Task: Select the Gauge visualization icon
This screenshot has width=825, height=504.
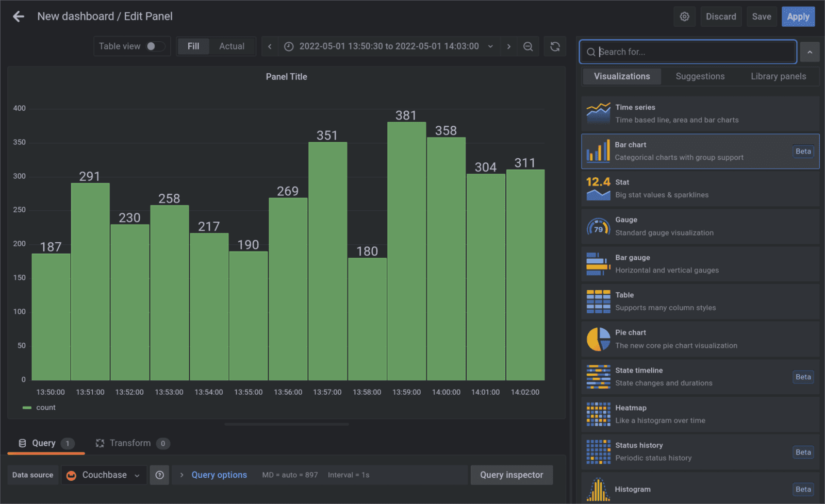Action: pyautogui.click(x=598, y=226)
